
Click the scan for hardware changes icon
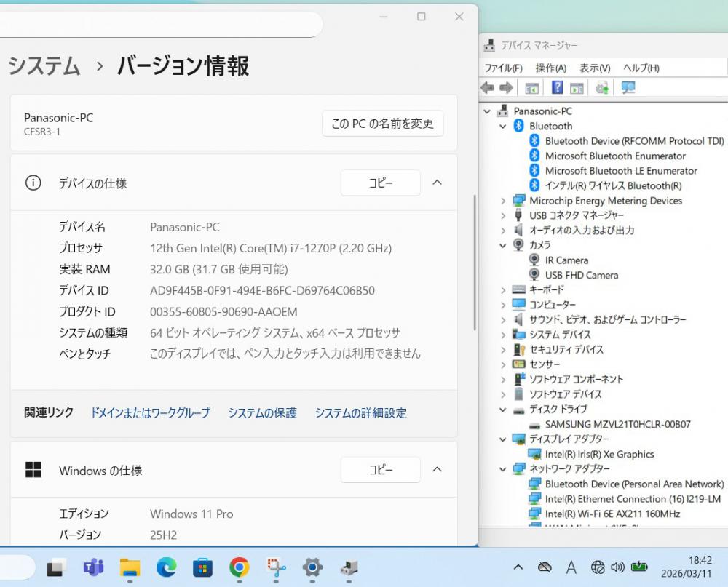(628, 88)
